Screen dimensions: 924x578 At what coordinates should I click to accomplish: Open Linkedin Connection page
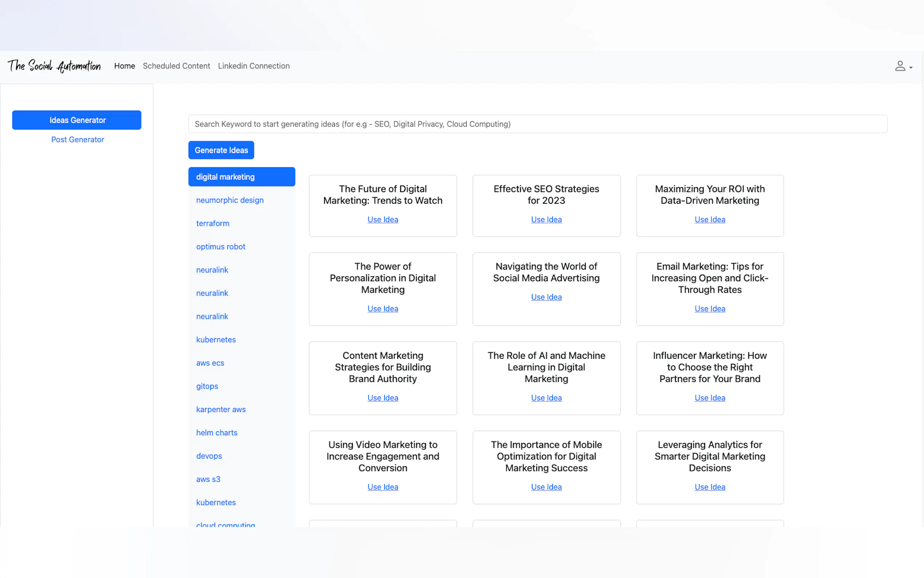tap(254, 66)
